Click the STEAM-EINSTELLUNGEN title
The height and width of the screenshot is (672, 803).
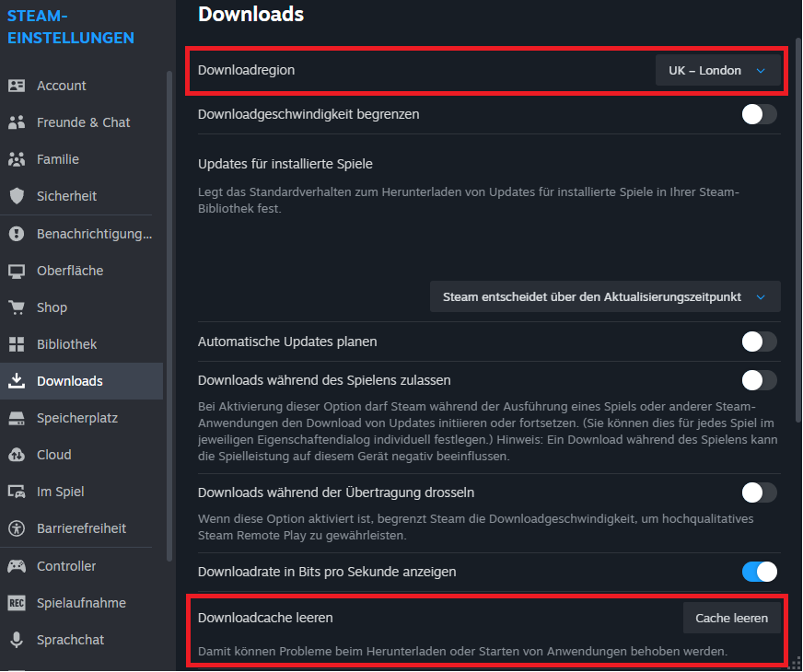pyautogui.click(x=71, y=27)
